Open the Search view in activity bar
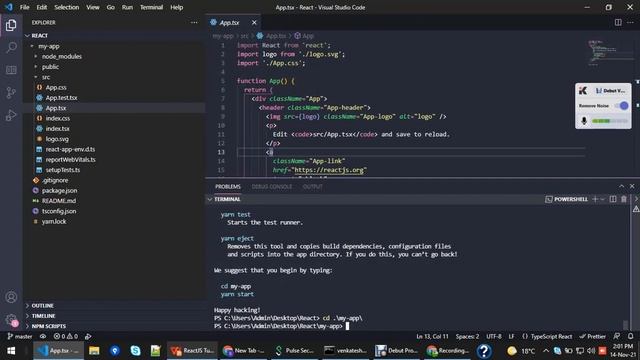Screen dimensions: 640x360 coord(11,47)
